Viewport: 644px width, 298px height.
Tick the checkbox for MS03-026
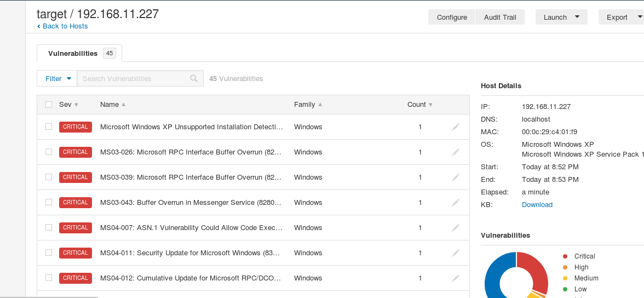48,152
